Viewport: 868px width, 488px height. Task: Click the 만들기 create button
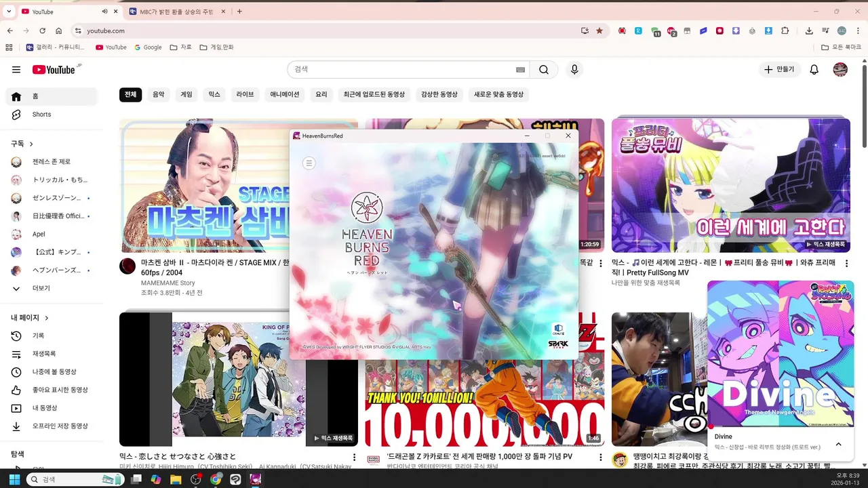pyautogui.click(x=779, y=69)
